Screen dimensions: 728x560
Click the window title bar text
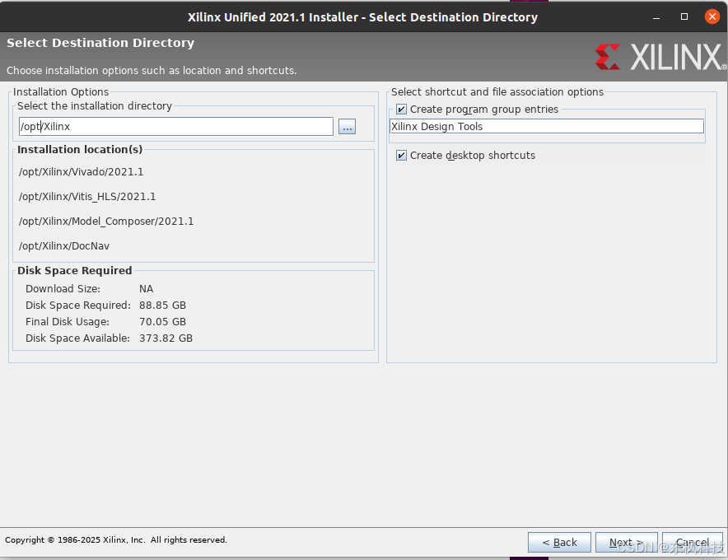click(362, 17)
